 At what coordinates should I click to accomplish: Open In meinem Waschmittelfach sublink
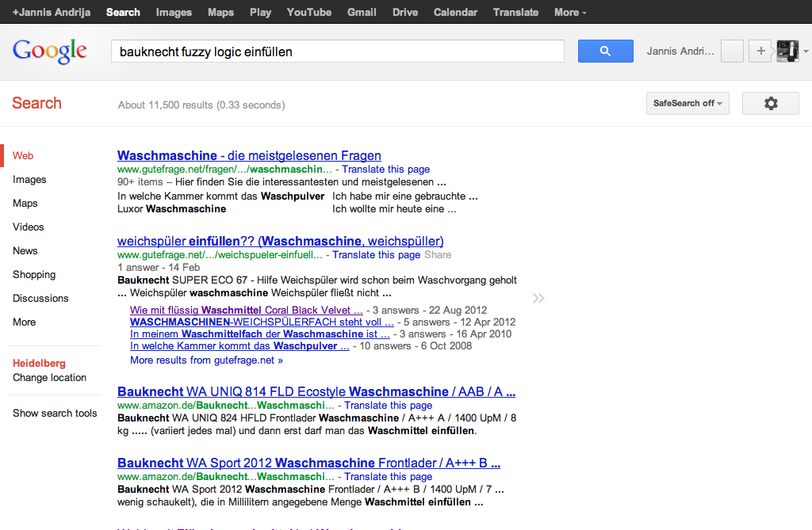[x=260, y=334]
